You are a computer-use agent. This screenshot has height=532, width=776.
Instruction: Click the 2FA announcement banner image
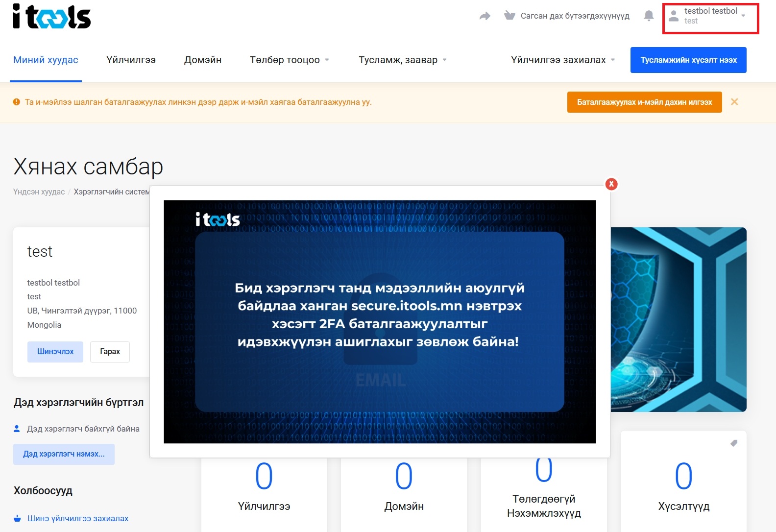pyautogui.click(x=380, y=321)
